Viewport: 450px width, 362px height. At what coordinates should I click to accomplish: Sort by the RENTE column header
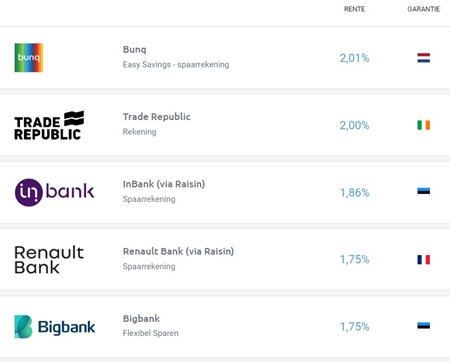point(354,9)
